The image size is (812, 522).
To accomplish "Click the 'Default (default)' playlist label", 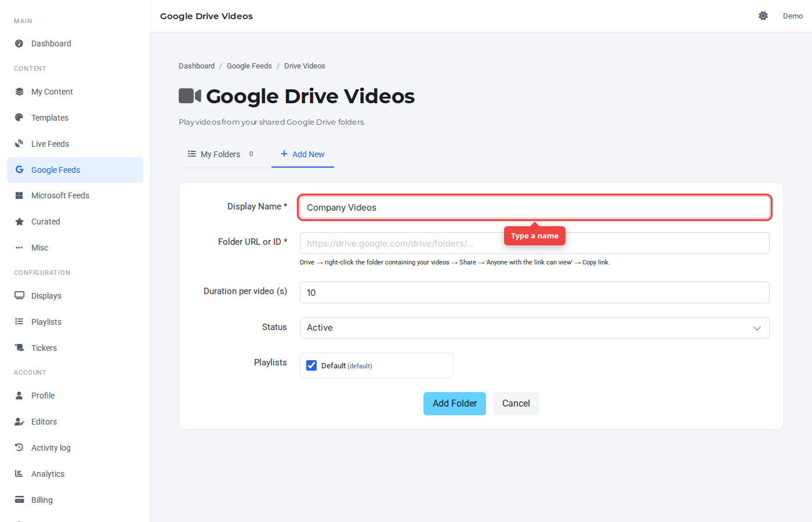I will [x=347, y=366].
